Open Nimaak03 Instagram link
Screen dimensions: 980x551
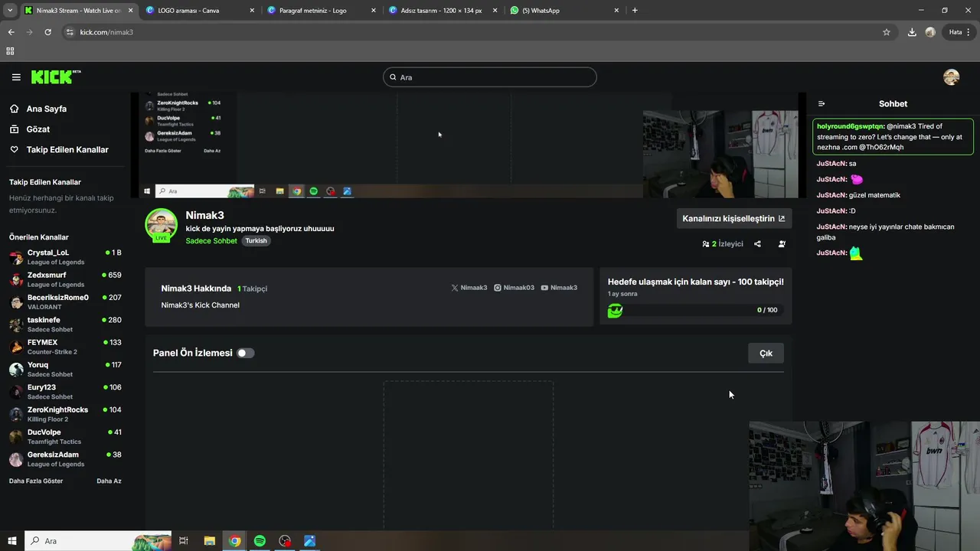pos(514,288)
